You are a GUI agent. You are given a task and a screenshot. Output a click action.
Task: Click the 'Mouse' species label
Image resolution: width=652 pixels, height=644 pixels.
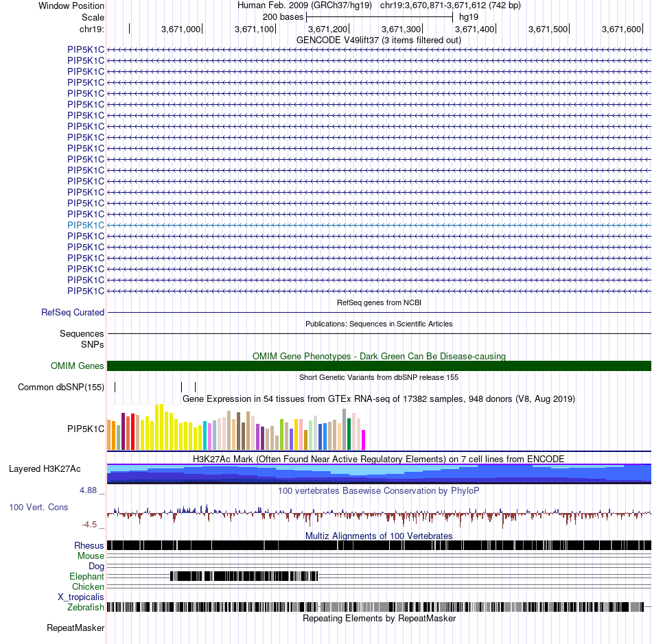(x=91, y=556)
